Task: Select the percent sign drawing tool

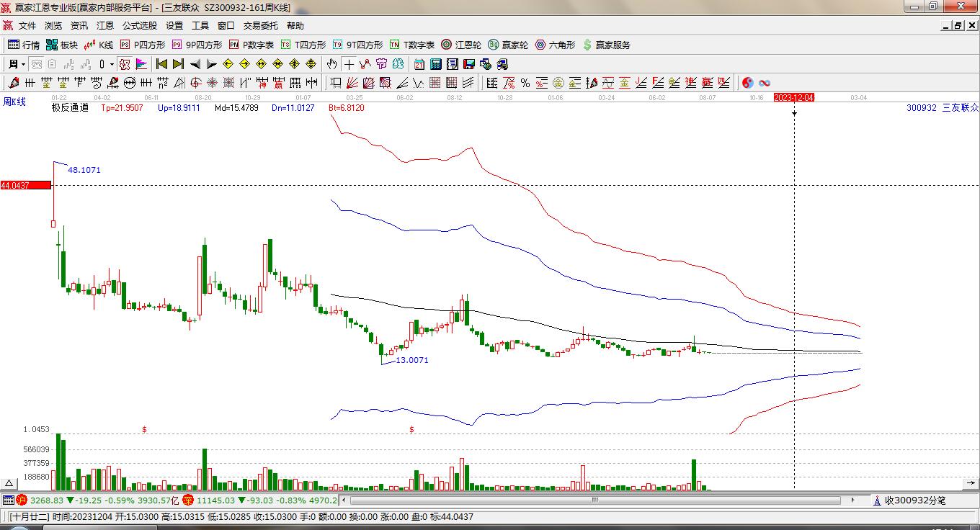Action: (525, 83)
